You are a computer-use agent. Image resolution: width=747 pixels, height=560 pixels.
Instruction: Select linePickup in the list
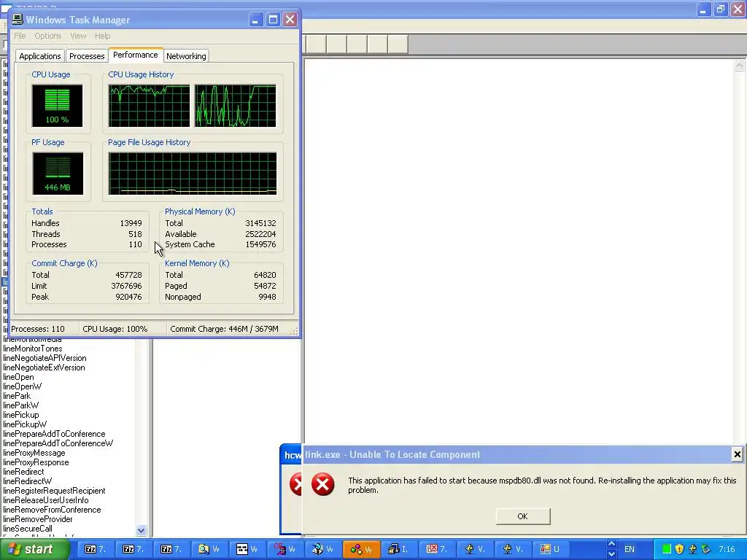pos(21,415)
